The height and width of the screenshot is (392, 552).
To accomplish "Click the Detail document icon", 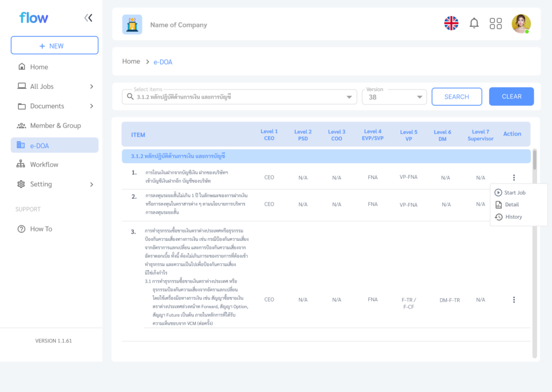I will [498, 205].
